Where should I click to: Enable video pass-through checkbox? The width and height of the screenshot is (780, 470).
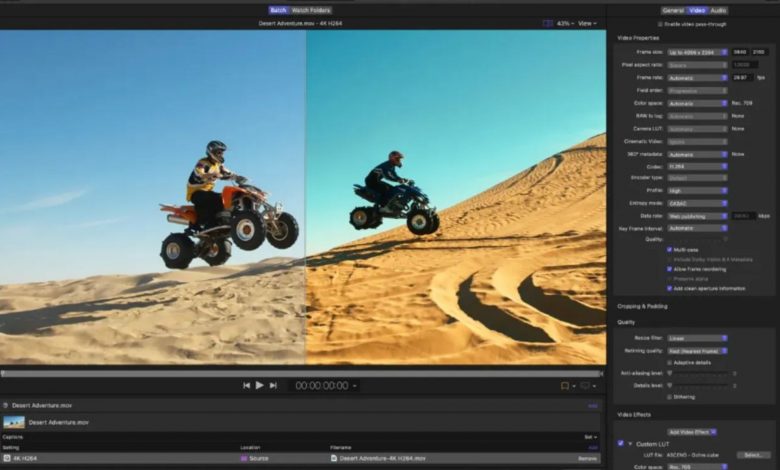tap(661, 24)
